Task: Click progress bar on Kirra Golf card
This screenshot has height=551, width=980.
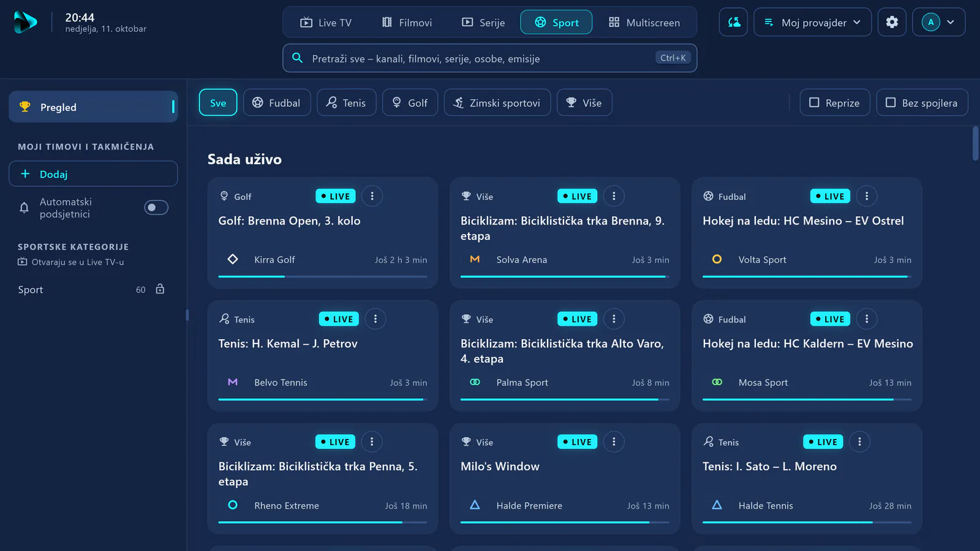Action: (x=323, y=277)
